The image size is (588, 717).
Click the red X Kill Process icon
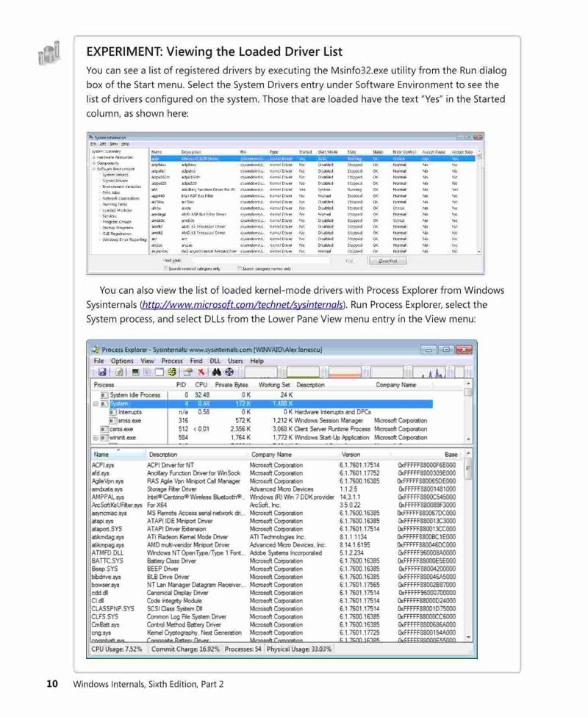click(x=201, y=372)
